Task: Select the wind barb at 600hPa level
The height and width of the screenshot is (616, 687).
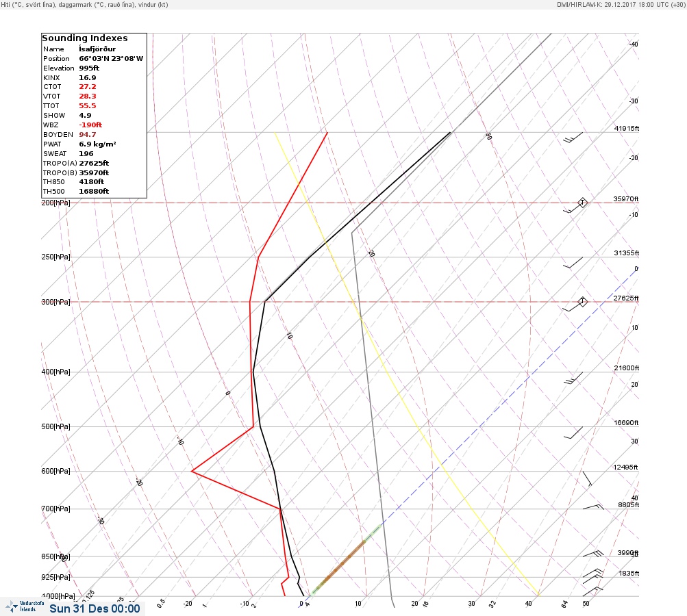Action: (x=587, y=478)
